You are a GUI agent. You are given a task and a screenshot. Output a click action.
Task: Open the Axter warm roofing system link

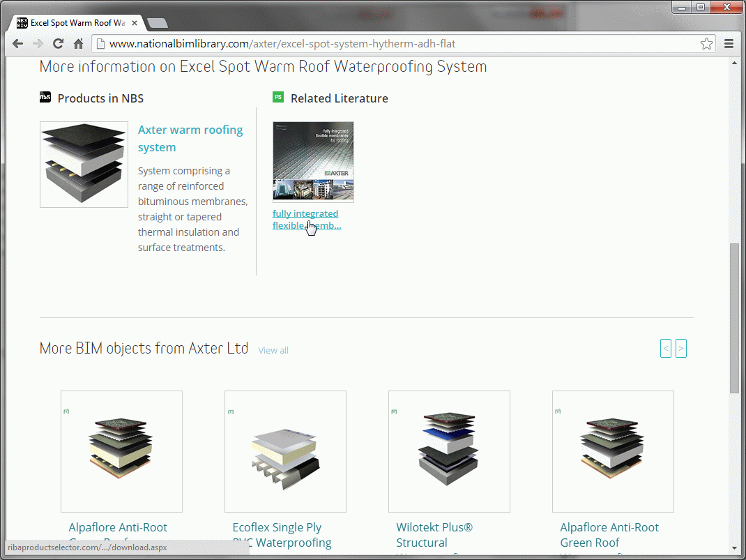(190, 139)
